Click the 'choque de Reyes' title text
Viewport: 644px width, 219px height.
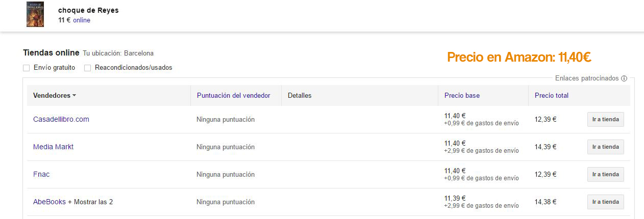tap(88, 10)
